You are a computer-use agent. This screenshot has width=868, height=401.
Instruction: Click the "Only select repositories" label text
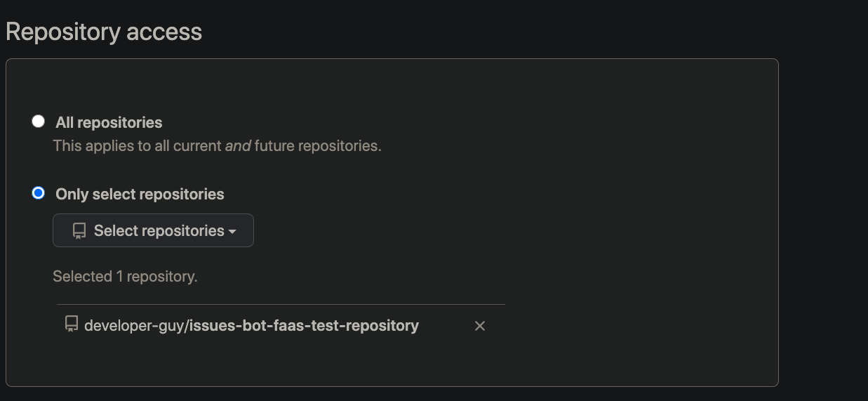(x=140, y=194)
